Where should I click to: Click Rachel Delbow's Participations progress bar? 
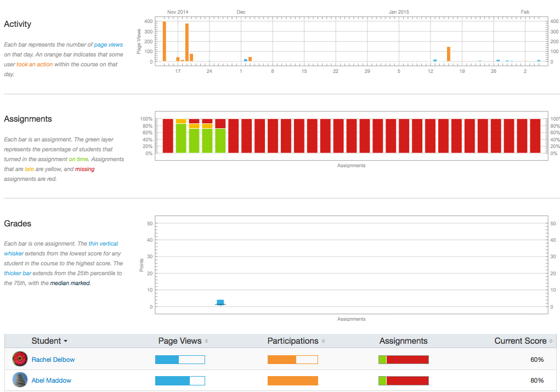[x=292, y=359]
